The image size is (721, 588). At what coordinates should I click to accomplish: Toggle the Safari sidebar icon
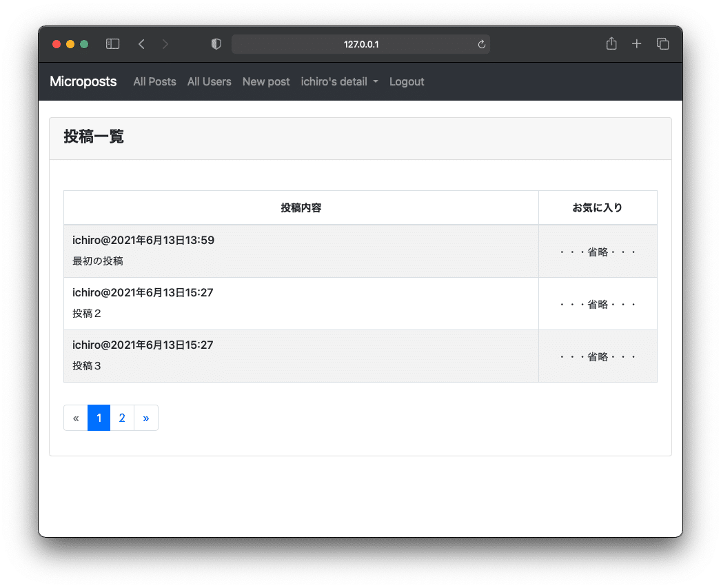coord(112,44)
